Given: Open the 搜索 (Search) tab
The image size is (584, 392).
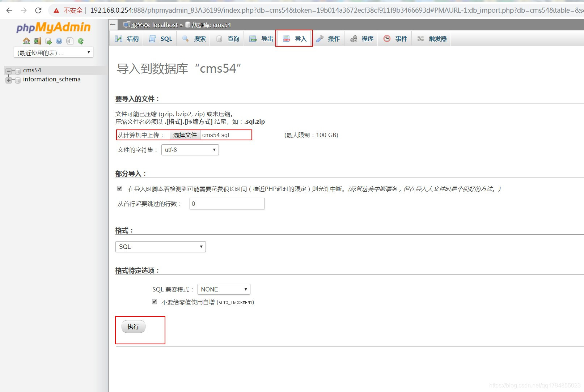Looking at the screenshot, I should coord(194,39).
